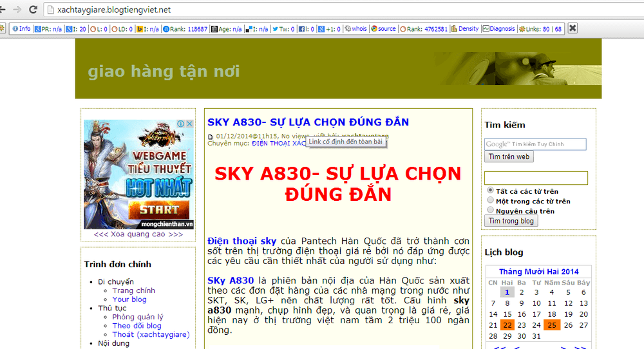
Task: Click the SKy A830 link in article
Action: (x=231, y=281)
